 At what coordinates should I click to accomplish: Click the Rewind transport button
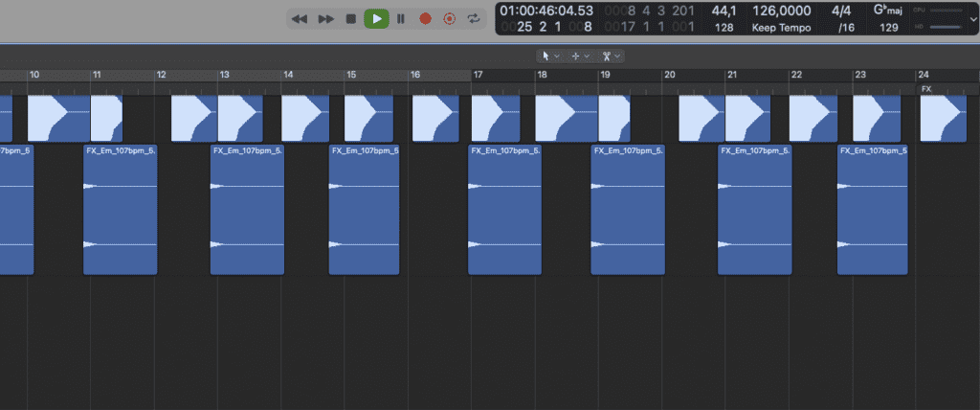click(x=300, y=19)
